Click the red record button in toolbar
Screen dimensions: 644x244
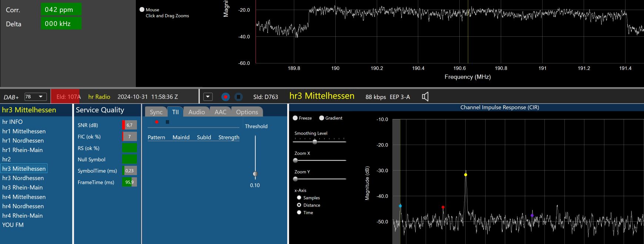(225, 97)
